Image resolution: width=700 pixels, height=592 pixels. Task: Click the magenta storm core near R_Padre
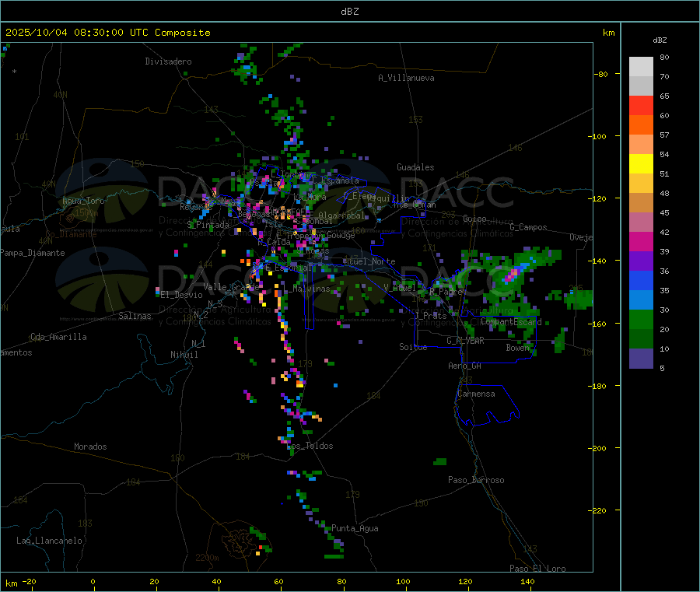[510, 275]
